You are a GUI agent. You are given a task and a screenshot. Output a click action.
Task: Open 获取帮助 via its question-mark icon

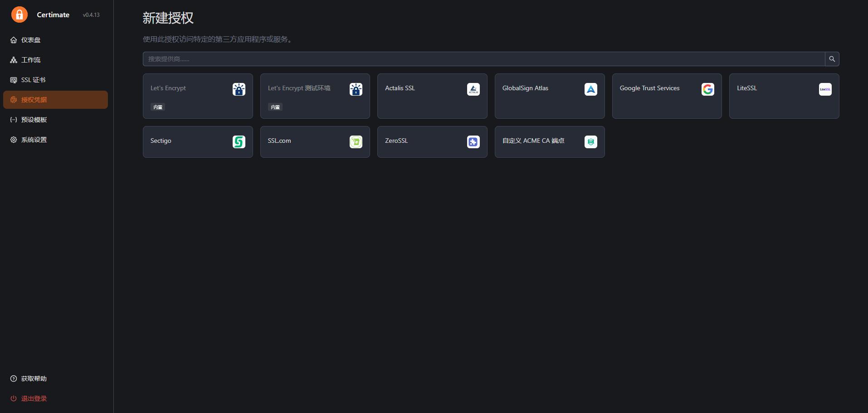[14, 379]
